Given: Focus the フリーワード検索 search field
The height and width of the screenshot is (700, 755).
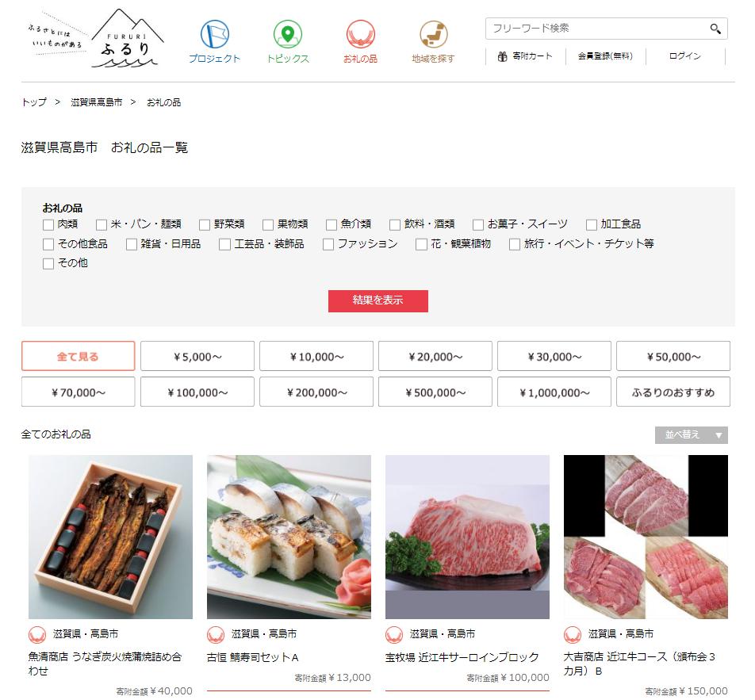Looking at the screenshot, I should pos(597,29).
